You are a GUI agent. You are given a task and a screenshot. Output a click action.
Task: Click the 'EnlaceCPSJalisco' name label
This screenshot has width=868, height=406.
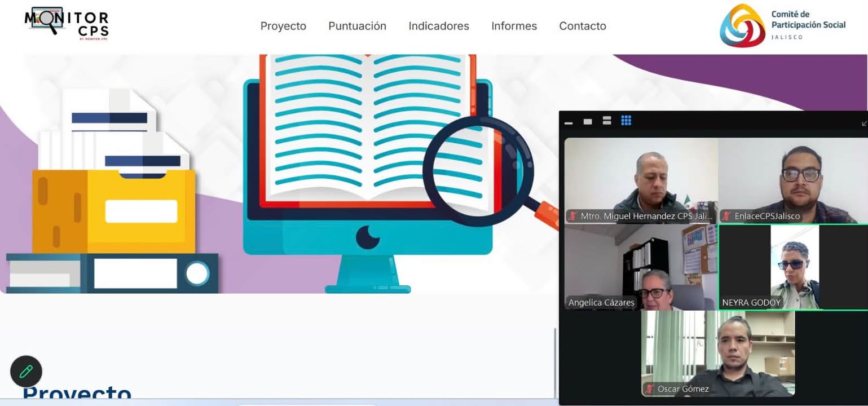pos(767,216)
